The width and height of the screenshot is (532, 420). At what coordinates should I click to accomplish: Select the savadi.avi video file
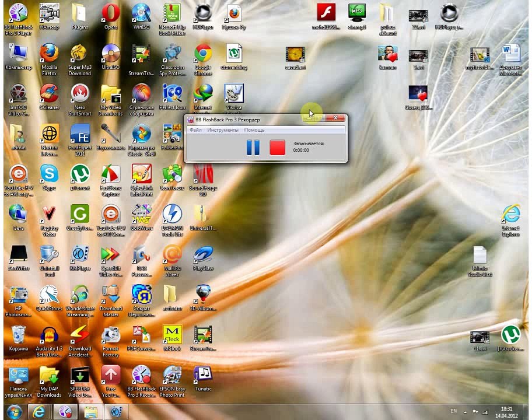(x=295, y=58)
